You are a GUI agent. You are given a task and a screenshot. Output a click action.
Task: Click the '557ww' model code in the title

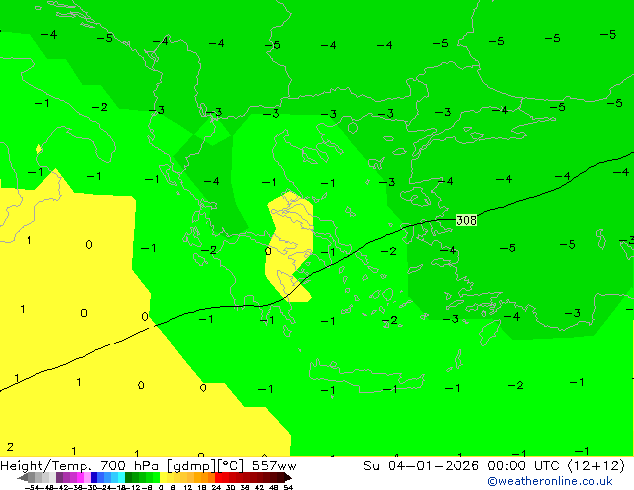coord(274,466)
